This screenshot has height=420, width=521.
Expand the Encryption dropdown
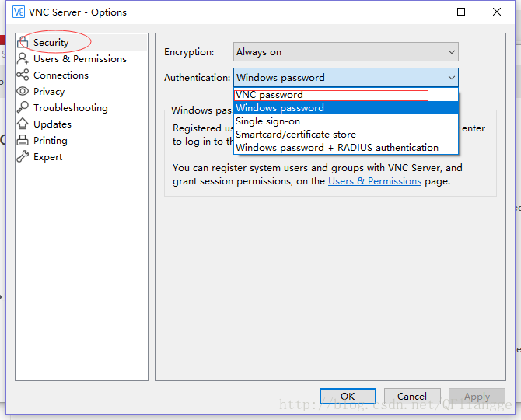tap(345, 52)
